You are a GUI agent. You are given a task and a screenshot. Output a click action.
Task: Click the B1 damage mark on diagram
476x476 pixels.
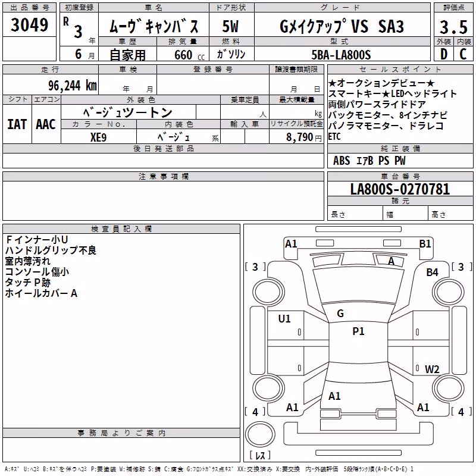coord(425,244)
